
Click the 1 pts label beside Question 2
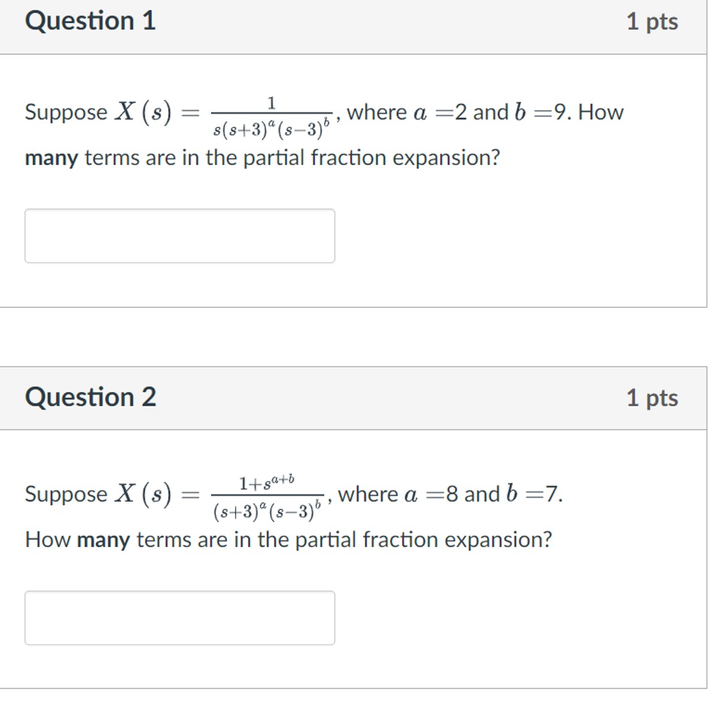652,398
